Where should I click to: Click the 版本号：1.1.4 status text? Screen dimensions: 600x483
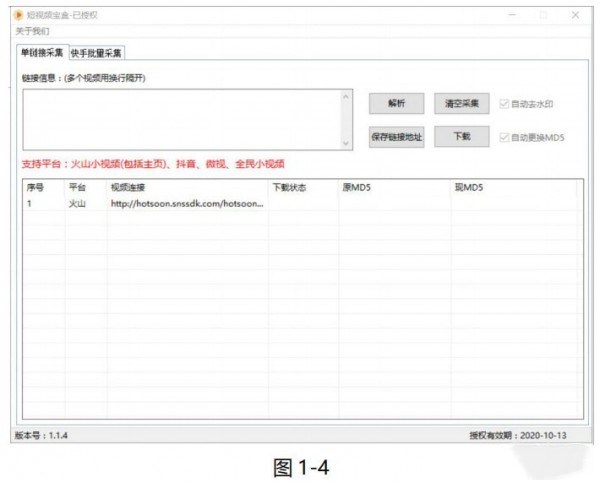41,435
